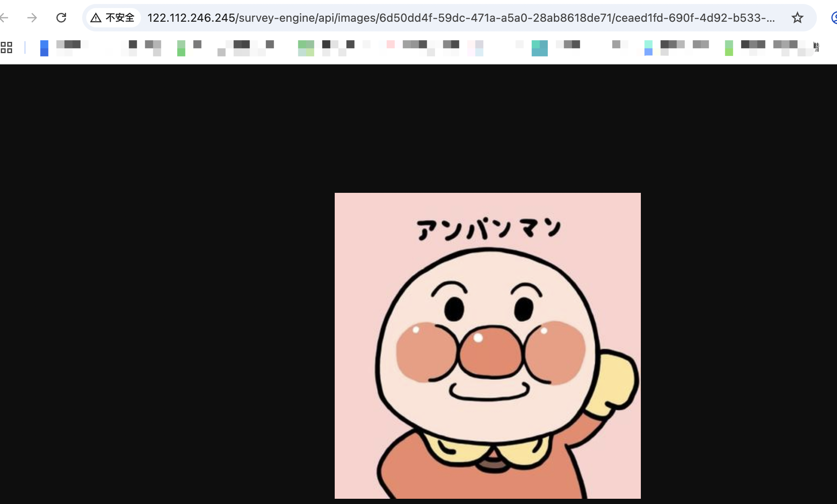
Task: Click Anpanman's red nose in the picture
Action: 491,352
